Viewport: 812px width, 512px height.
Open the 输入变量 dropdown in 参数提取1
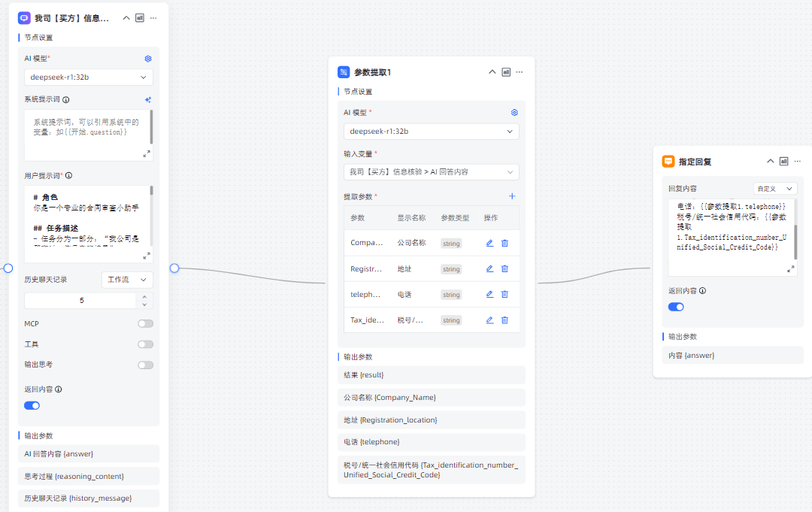tap(431, 171)
